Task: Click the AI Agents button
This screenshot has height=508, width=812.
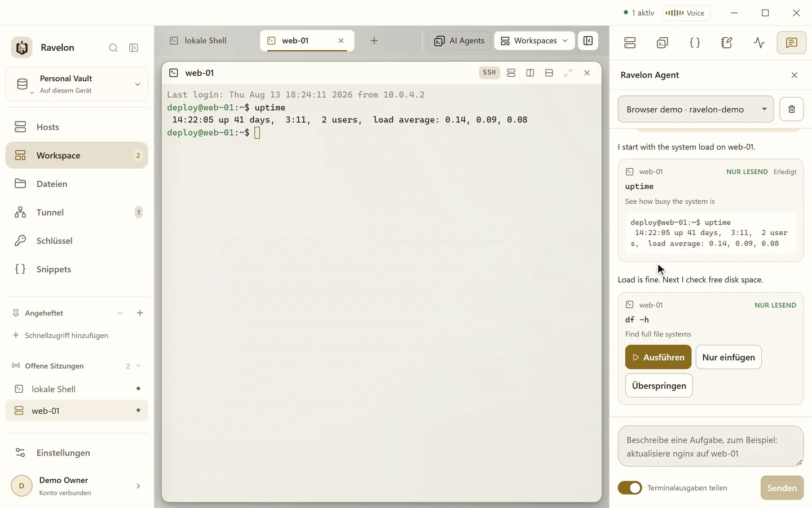Action: pos(459,41)
